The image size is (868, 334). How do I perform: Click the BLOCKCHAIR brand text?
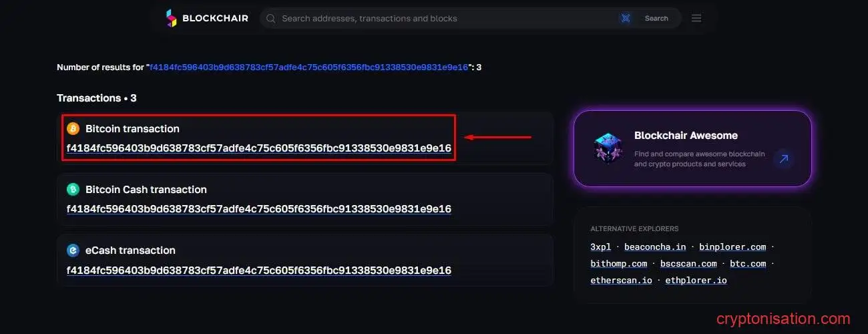tap(215, 18)
